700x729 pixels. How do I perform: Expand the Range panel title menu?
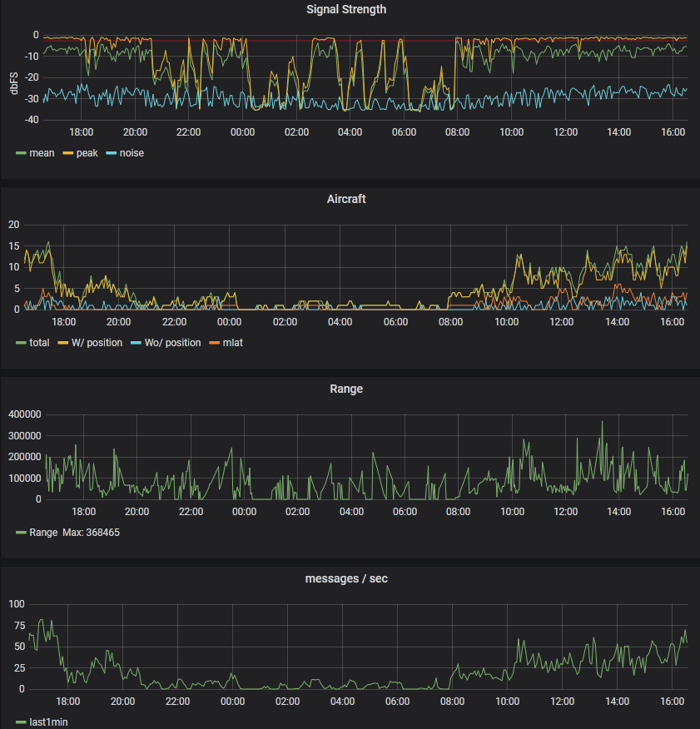[346, 389]
